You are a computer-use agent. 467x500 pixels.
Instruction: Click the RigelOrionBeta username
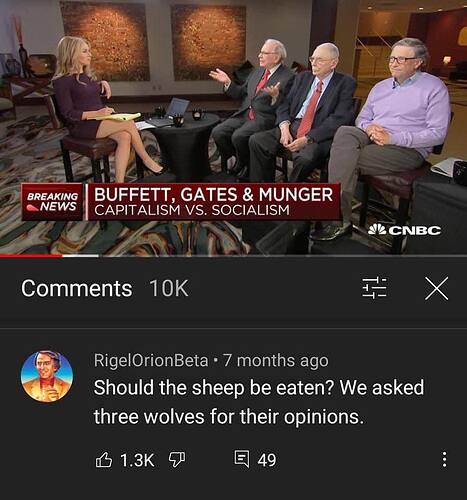151,361
